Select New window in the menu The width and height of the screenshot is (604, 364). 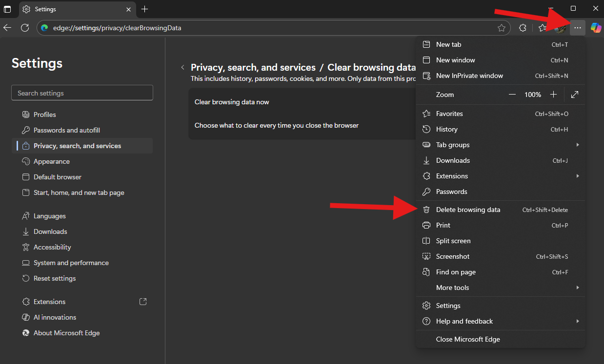coord(501,60)
